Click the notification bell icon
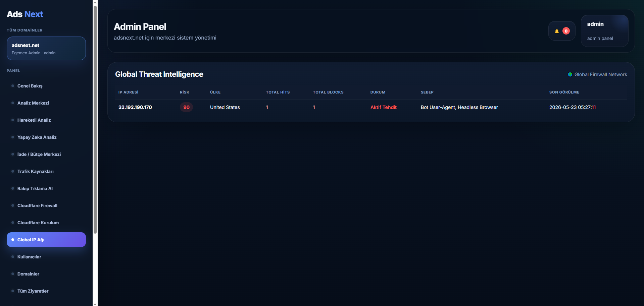The height and width of the screenshot is (306, 644). pyautogui.click(x=557, y=31)
